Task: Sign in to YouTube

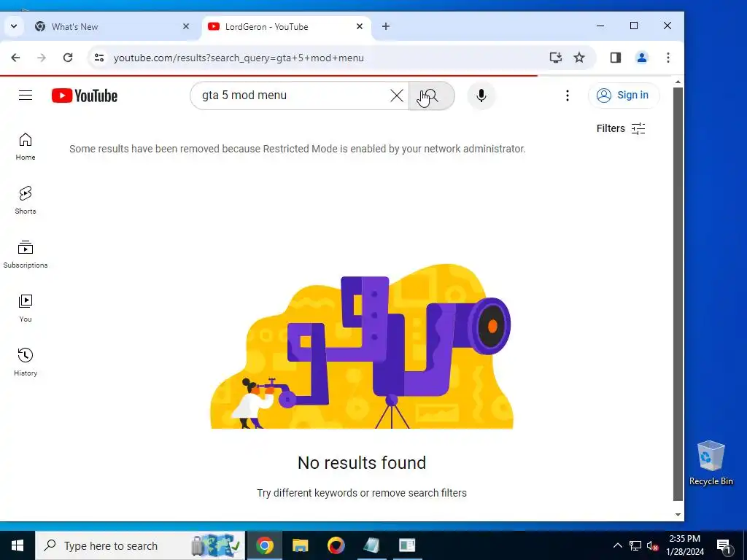Action: (624, 96)
